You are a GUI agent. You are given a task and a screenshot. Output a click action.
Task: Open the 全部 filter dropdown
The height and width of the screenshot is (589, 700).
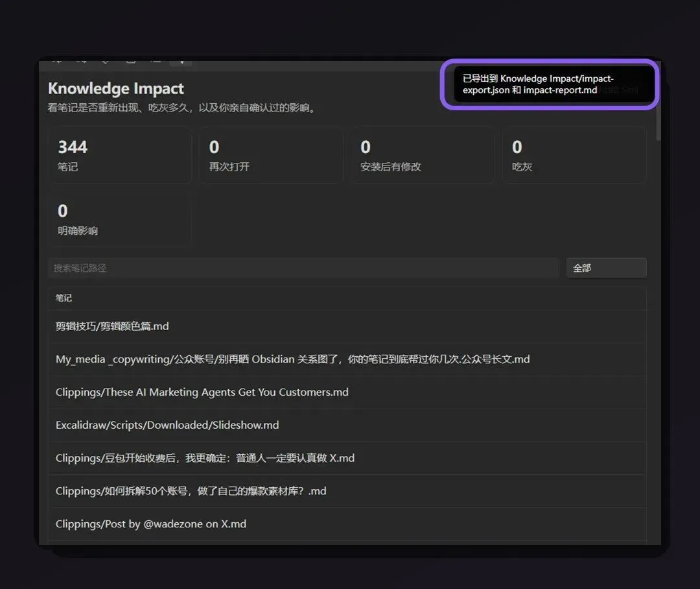[606, 268]
